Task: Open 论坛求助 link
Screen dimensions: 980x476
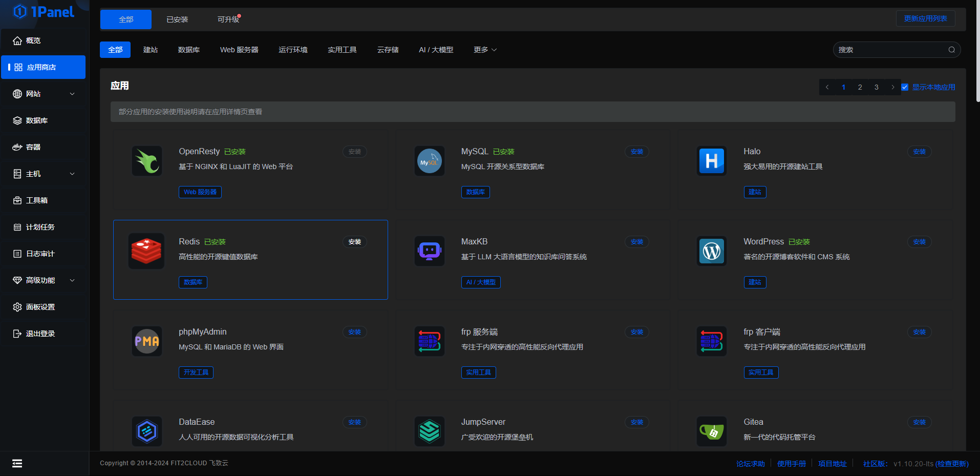Action: [x=750, y=464]
